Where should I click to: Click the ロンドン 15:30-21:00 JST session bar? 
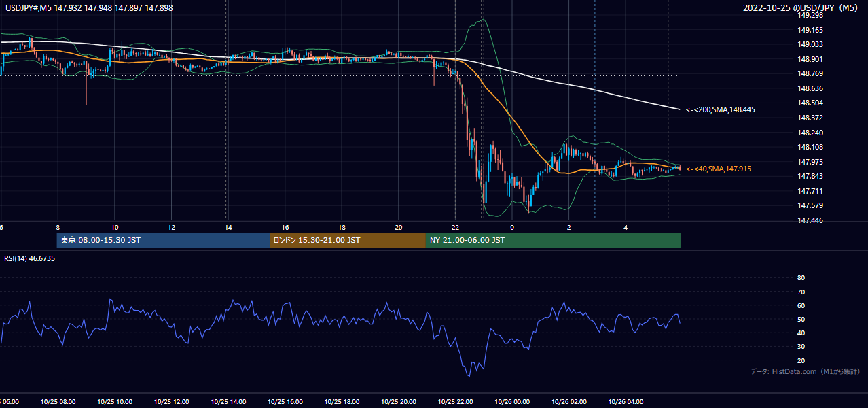[348, 240]
